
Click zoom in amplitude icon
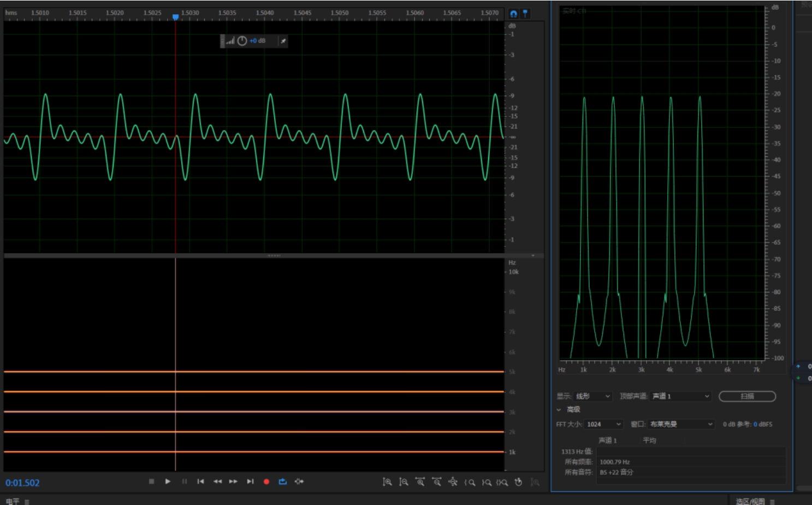387,482
